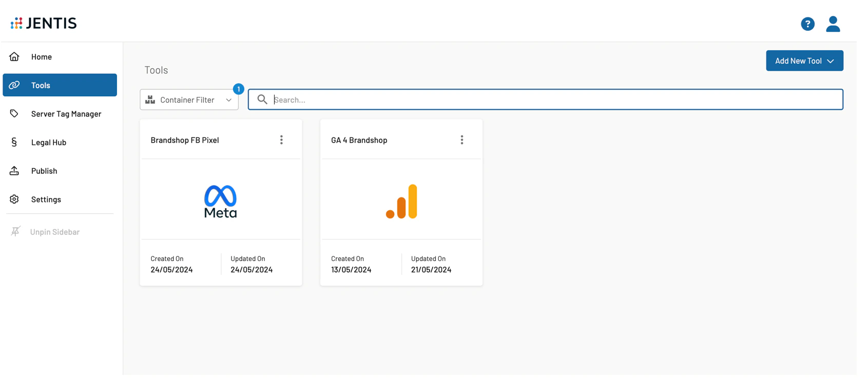The width and height of the screenshot is (868, 382).
Task: Click Updated On date 21/05/2024
Action: pos(431,270)
